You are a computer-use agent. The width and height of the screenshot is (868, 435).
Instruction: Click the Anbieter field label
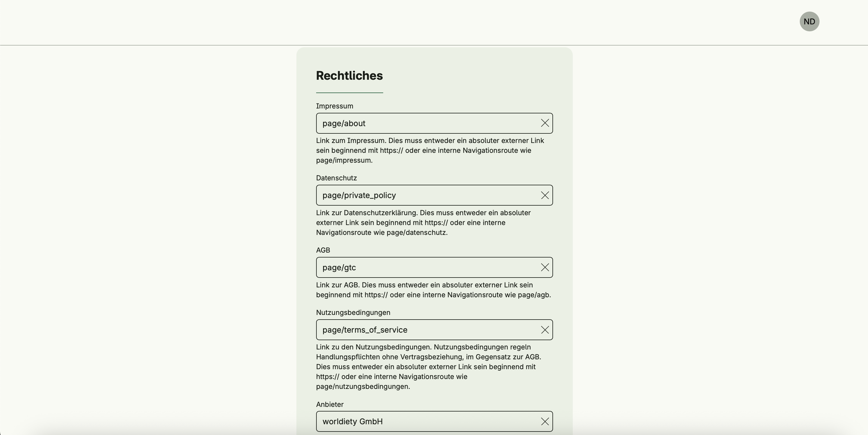point(329,404)
